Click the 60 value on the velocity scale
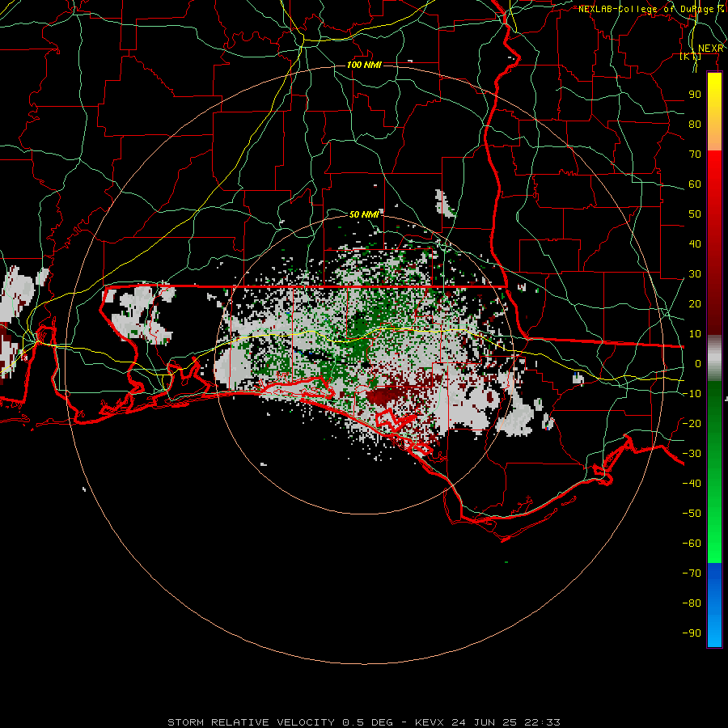Viewport: 728px width, 728px height. [695, 184]
